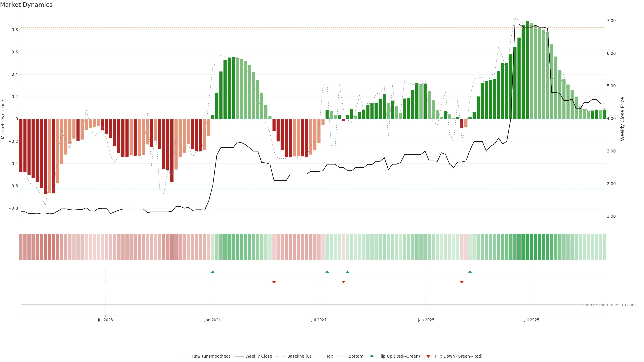Click the source: sharemaestro.com text
The height and width of the screenshot is (362, 644).
[609, 305]
